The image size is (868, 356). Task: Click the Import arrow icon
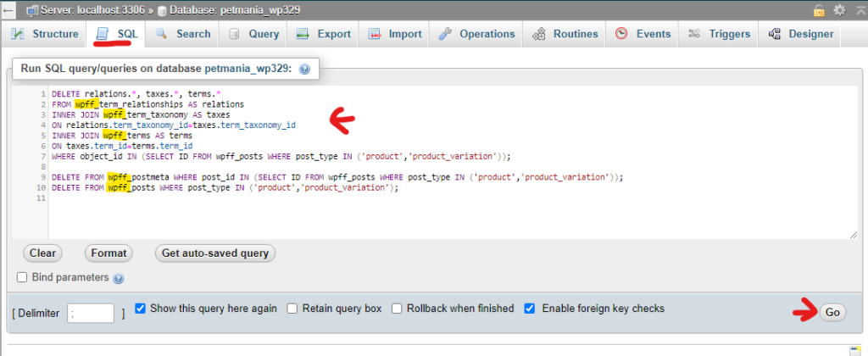(374, 34)
